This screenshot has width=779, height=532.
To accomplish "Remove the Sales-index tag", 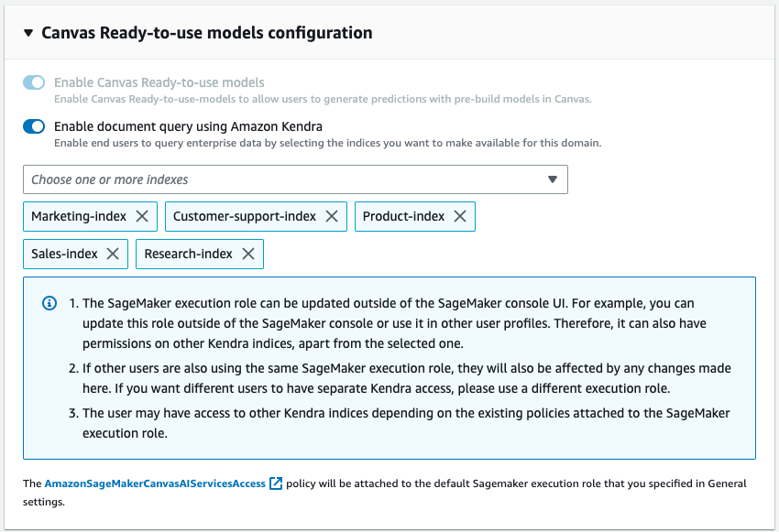I will pos(113,254).
